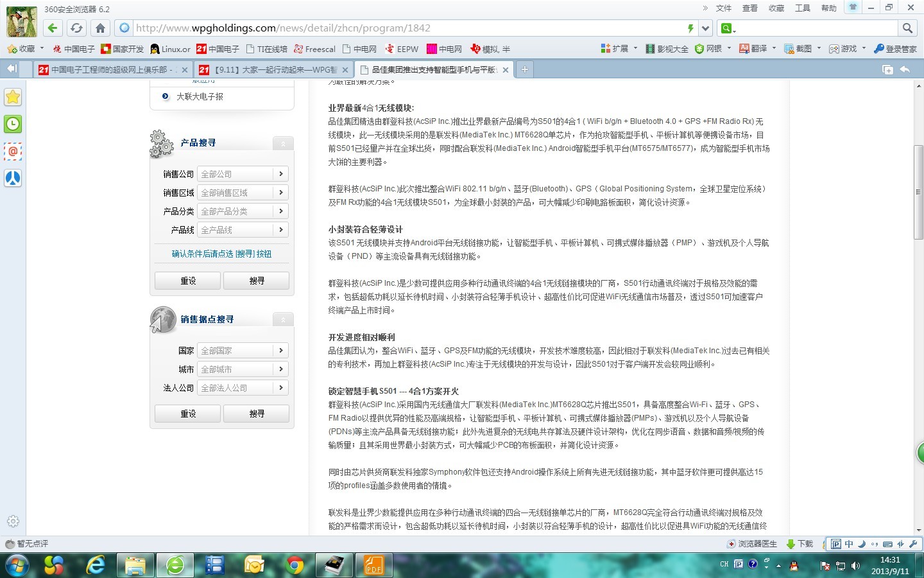Click 搜寻 in the 产品搜寻 panel
The image size is (924, 578).
[257, 281]
